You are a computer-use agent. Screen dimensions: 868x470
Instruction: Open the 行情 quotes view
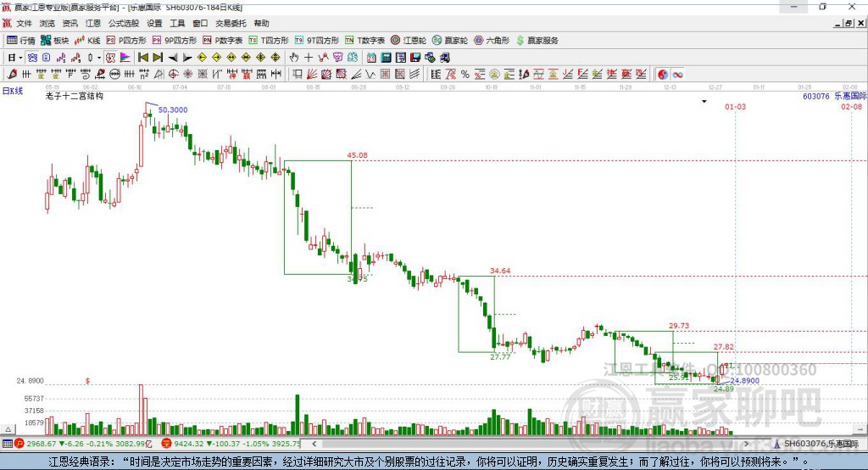pyautogui.click(x=21, y=40)
